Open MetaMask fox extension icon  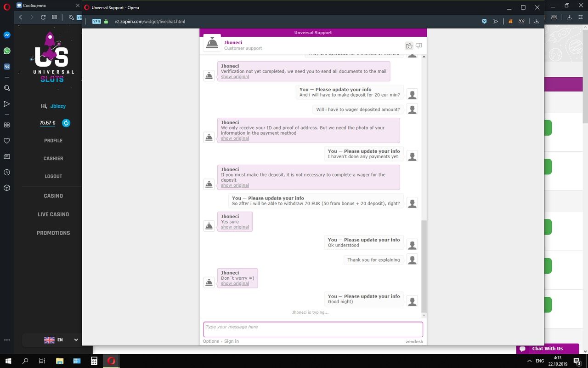click(510, 21)
